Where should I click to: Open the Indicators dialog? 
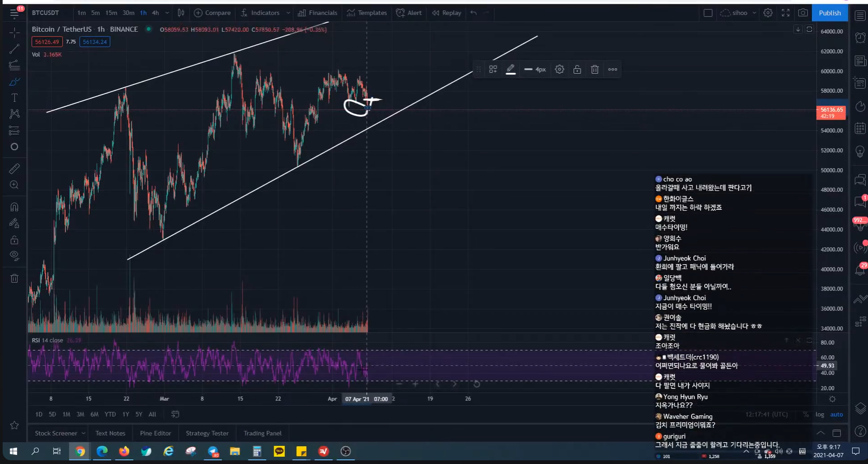tap(260, 13)
